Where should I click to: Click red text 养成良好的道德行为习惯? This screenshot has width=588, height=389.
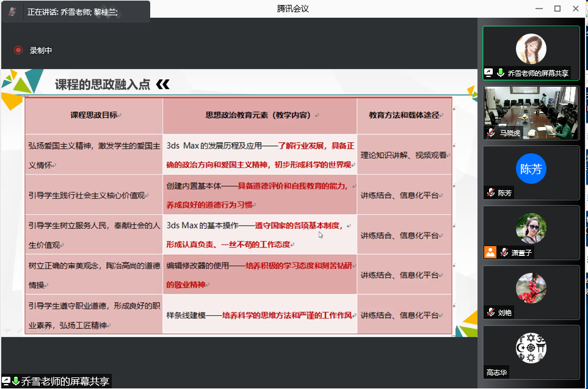pyautogui.click(x=209, y=205)
